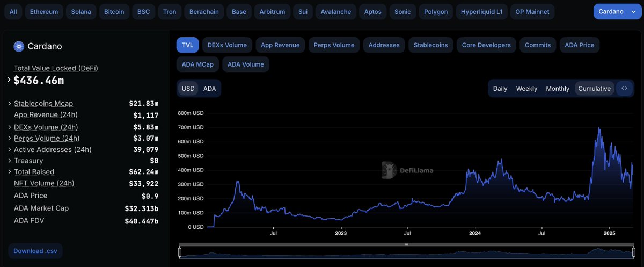The height and width of the screenshot is (267, 644).
Task: Select the Aptos chain tab
Action: (373, 11)
